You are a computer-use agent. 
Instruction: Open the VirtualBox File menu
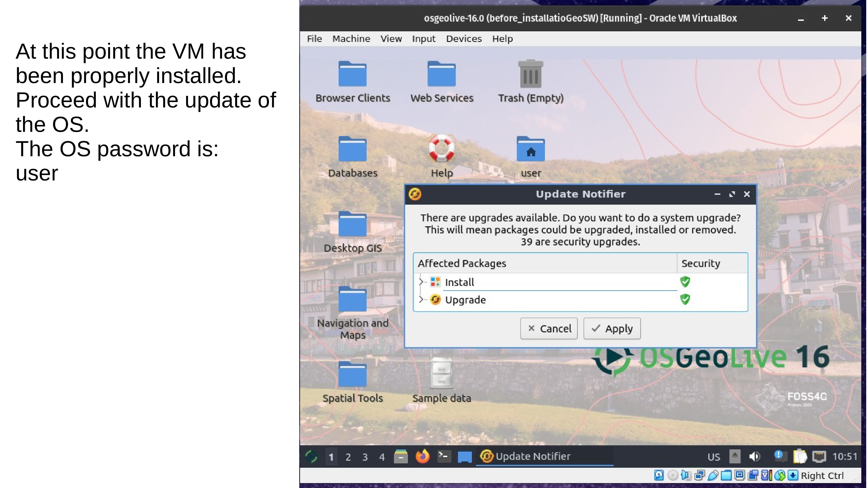pyautogui.click(x=314, y=39)
